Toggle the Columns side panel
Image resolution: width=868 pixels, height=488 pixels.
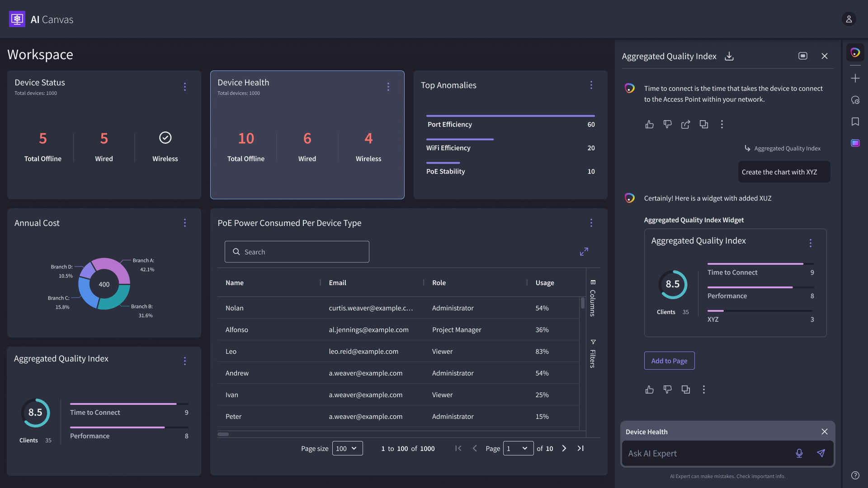(x=593, y=298)
